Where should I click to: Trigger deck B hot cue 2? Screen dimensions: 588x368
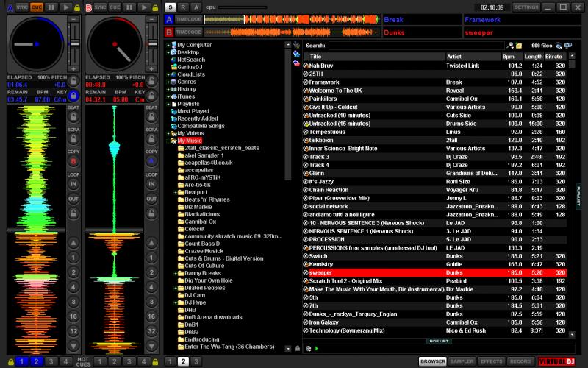tap(115, 361)
